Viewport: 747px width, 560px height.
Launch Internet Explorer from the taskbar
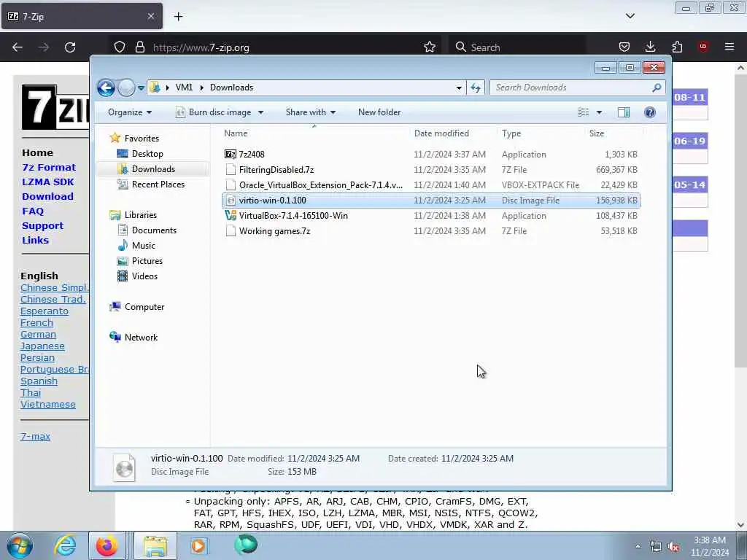[x=65, y=546]
